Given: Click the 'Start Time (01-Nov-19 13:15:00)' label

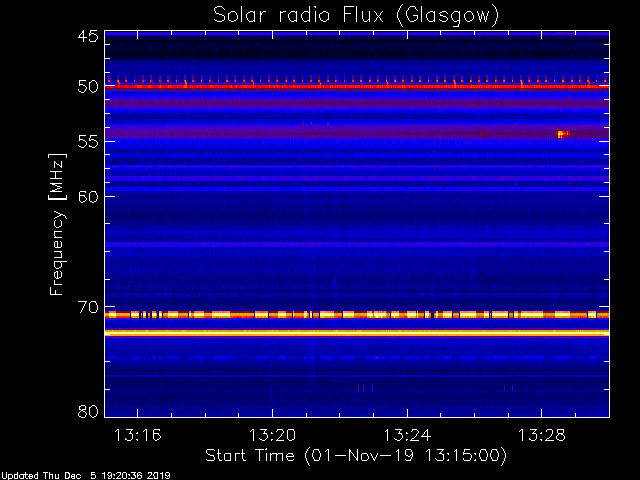Looking at the screenshot, I should point(356,456).
